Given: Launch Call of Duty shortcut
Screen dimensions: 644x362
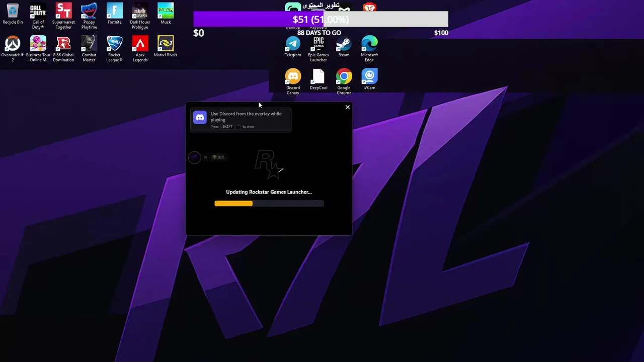Looking at the screenshot, I should [x=38, y=16].
